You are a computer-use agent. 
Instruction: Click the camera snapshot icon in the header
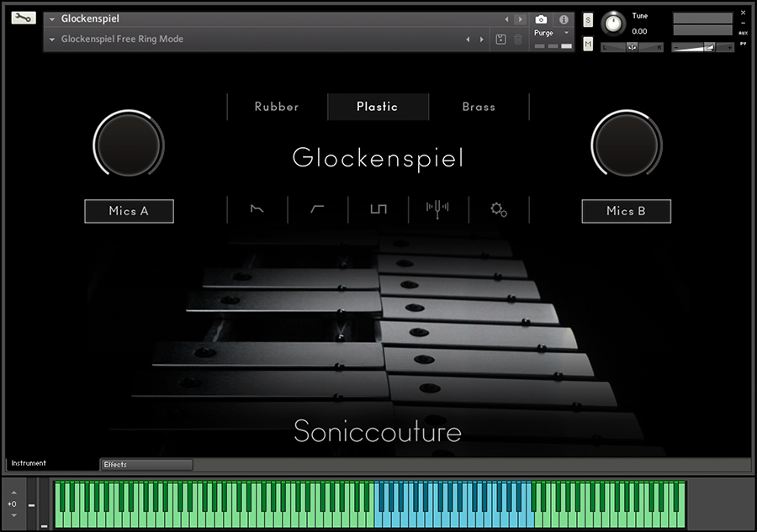pyautogui.click(x=541, y=18)
